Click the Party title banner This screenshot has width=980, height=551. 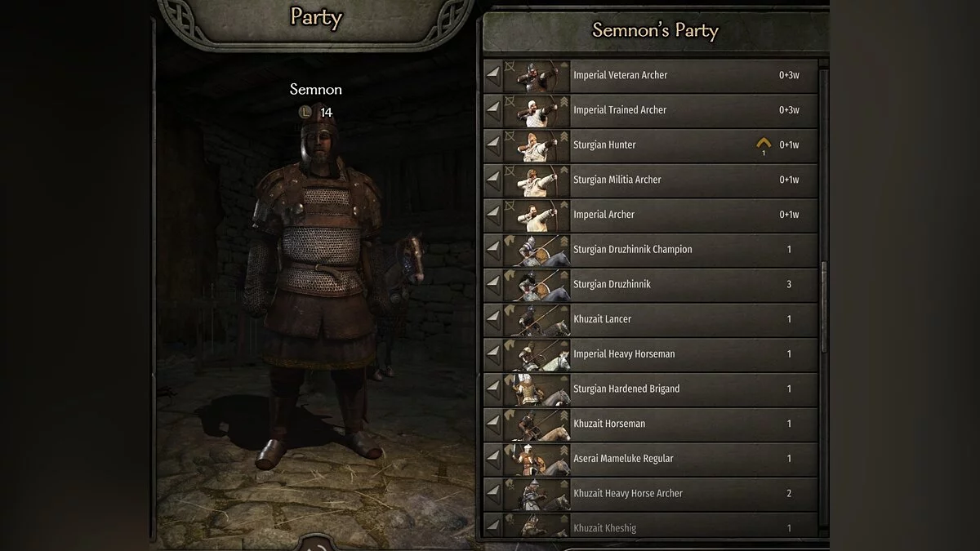coord(315,18)
